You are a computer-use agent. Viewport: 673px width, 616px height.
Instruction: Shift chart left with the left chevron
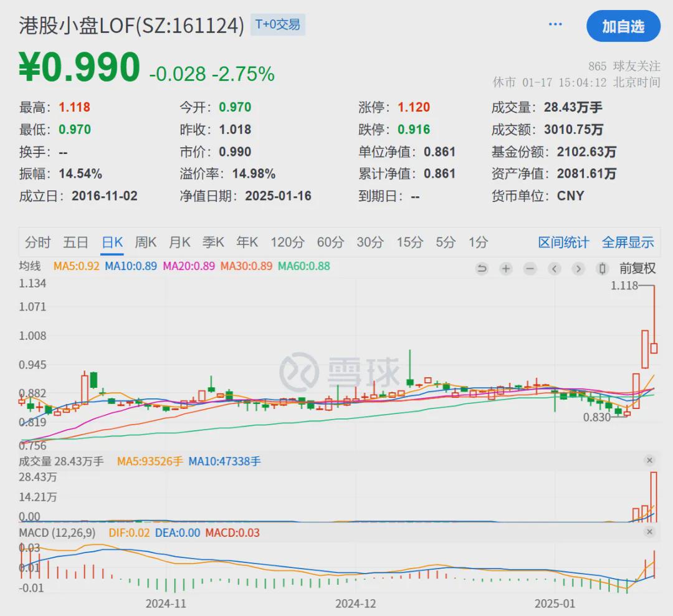pos(554,269)
